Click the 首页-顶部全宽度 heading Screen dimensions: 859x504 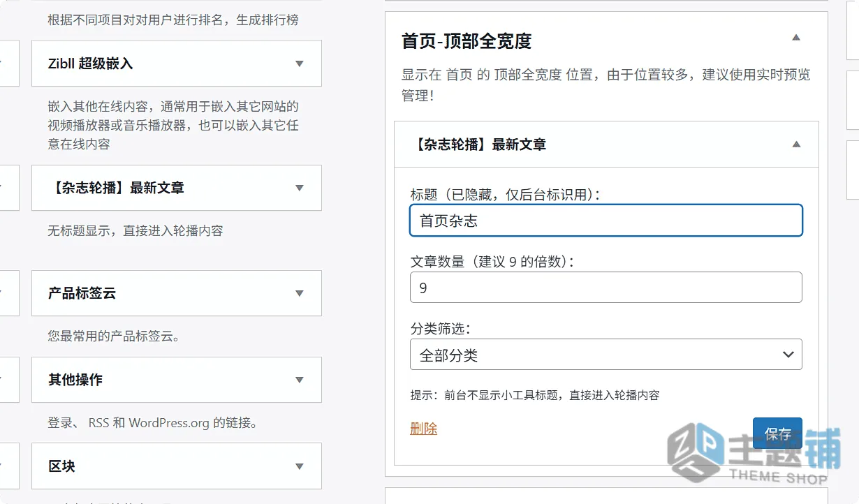click(x=467, y=41)
